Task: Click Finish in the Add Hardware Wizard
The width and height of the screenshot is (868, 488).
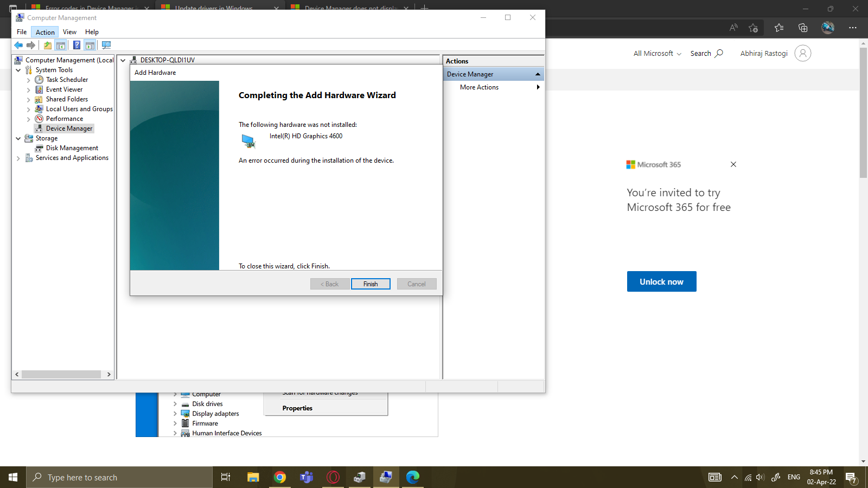Action: click(371, 284)
